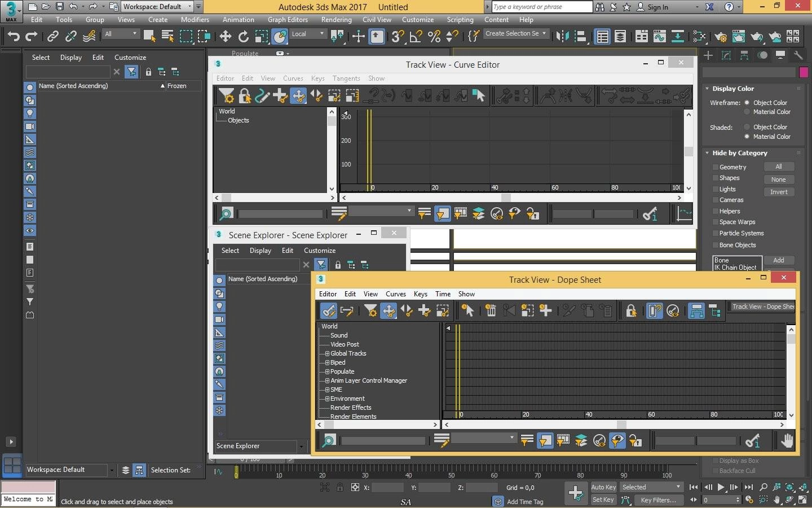Image resolution: width=812 pixels, height=508 pixels.
Task: Click Edit Keys mode in Dope Sheet toolbar
Action: (329, 310)
